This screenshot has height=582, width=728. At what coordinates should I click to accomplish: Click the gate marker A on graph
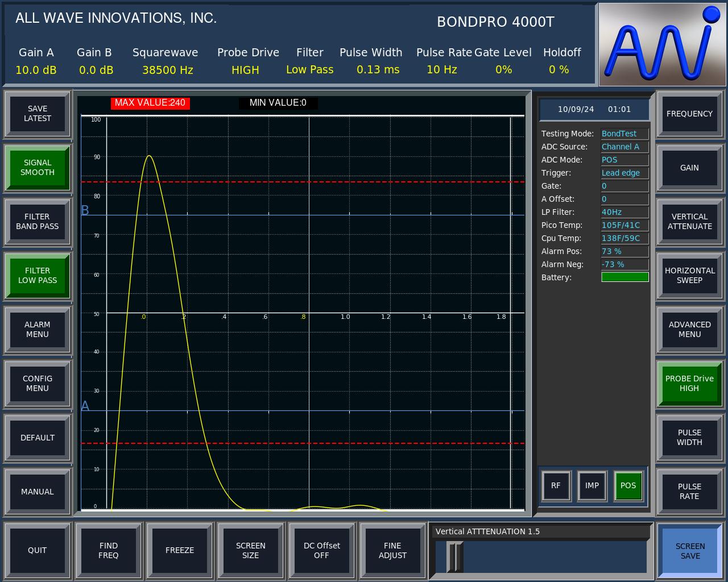(x=85, y=406)
